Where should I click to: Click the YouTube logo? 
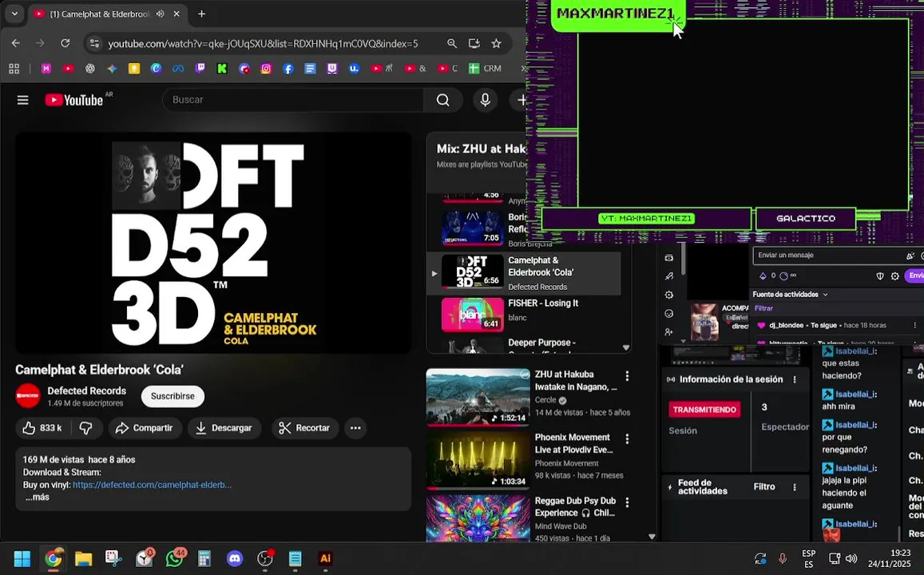tap(74, 100)
